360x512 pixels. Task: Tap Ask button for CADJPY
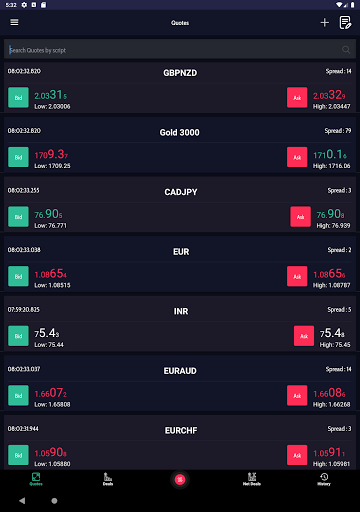click(300, 217)
